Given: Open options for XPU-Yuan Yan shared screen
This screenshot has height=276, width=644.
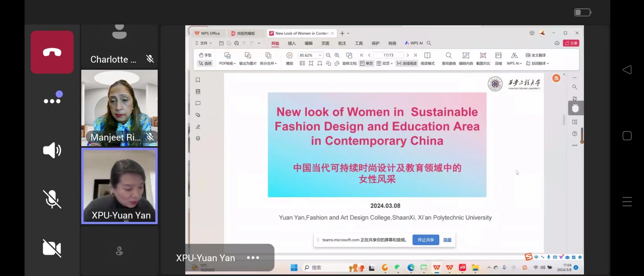Looking at the screenshot, I should pos(253,258).
